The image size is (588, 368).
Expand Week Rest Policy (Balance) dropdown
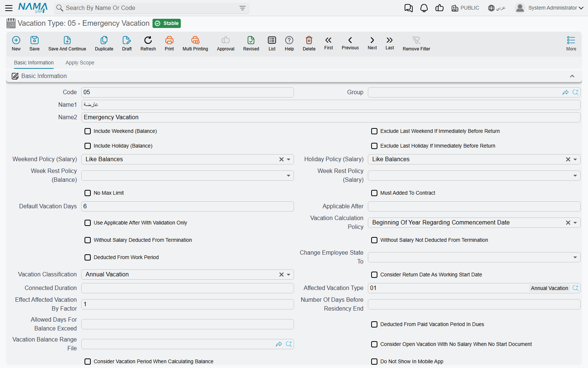click(288, 176)
